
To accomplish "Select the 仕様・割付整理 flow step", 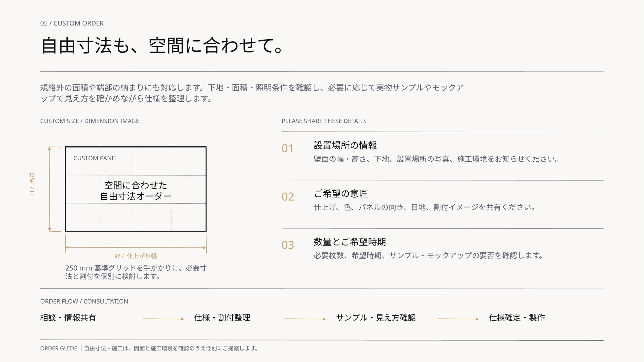I will click(222, 317).
